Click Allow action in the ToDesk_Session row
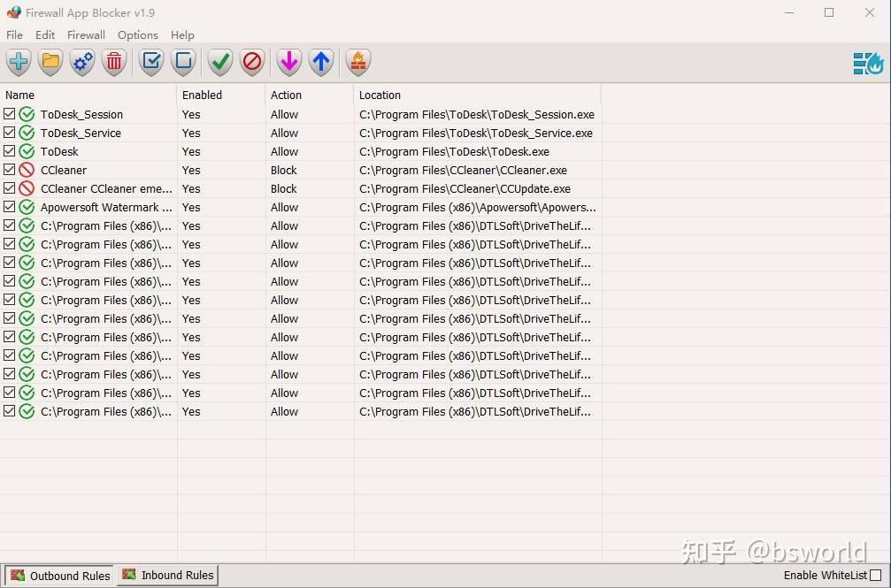Image resolution: width=891 pixels, height=588 pixels. click(x=284, y=114)
